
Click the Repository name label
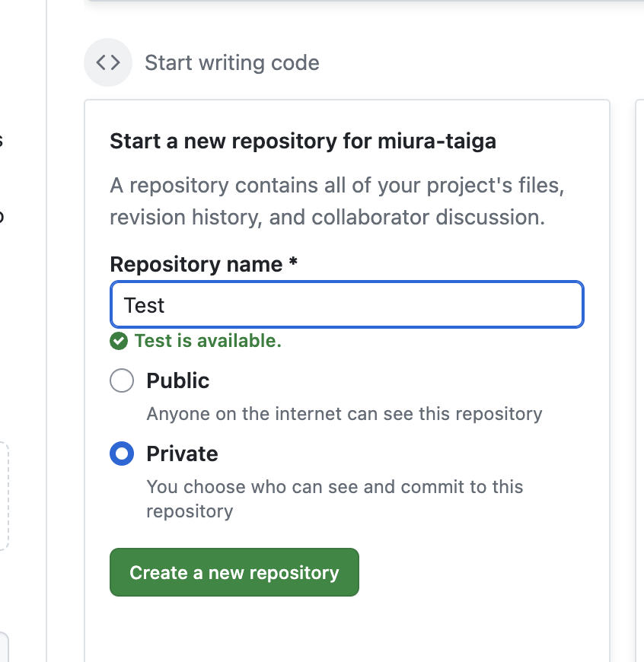196,264
